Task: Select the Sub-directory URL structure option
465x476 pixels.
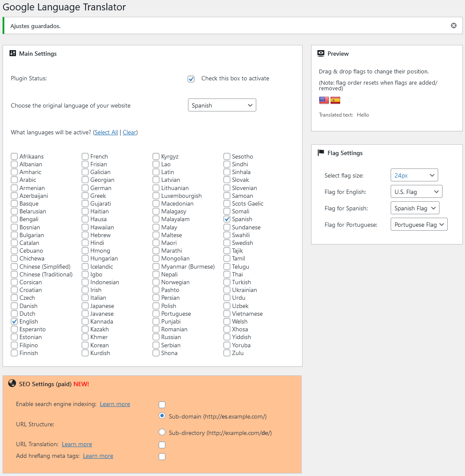Action: coord(162,432)
